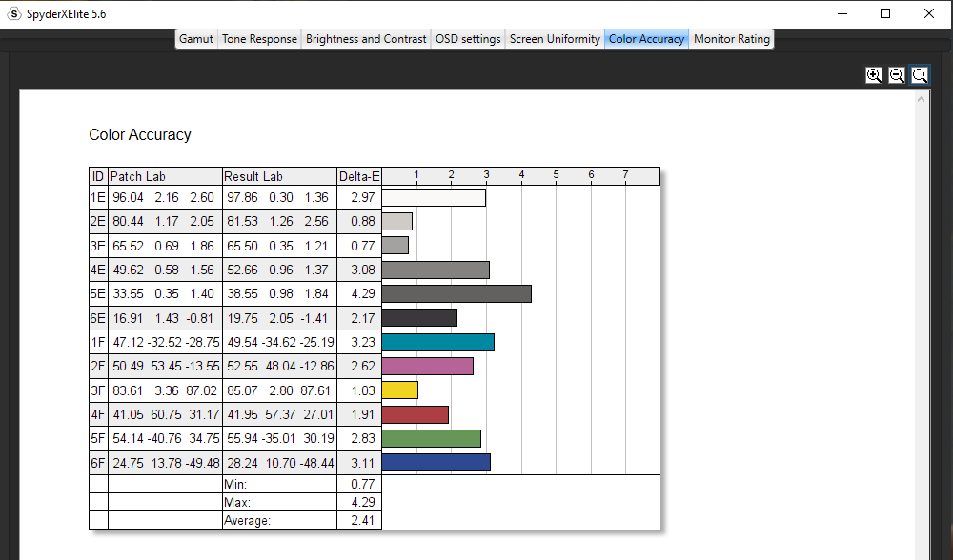Open the Gamut tab
Viewport: 953px width, 560px height.
[x=196, y=39]
